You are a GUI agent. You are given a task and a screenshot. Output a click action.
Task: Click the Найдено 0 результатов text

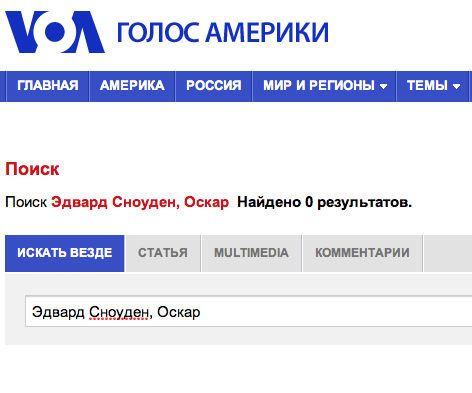[324, 202]
